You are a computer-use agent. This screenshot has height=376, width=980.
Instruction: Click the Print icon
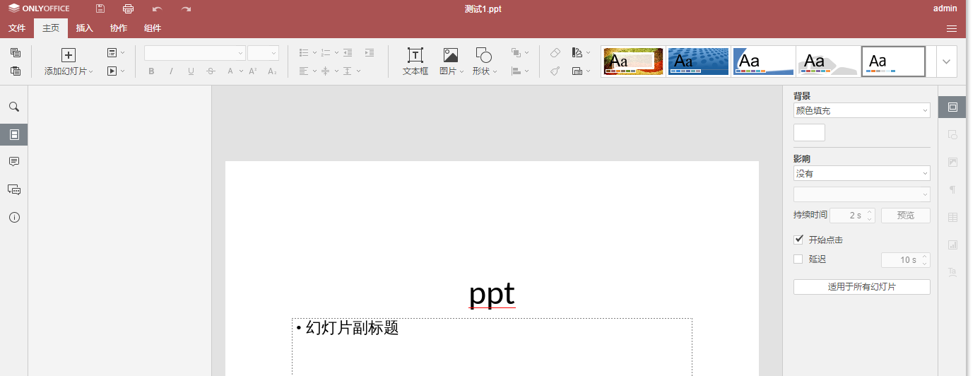pos(128,9)
